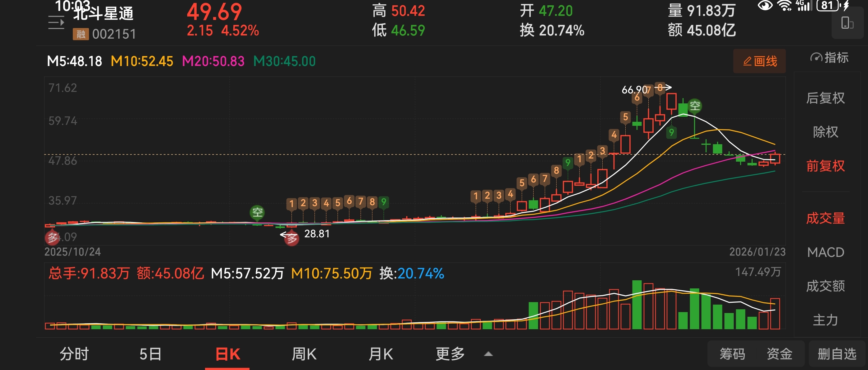Click the 融 margin trading badge

(81, 34)
